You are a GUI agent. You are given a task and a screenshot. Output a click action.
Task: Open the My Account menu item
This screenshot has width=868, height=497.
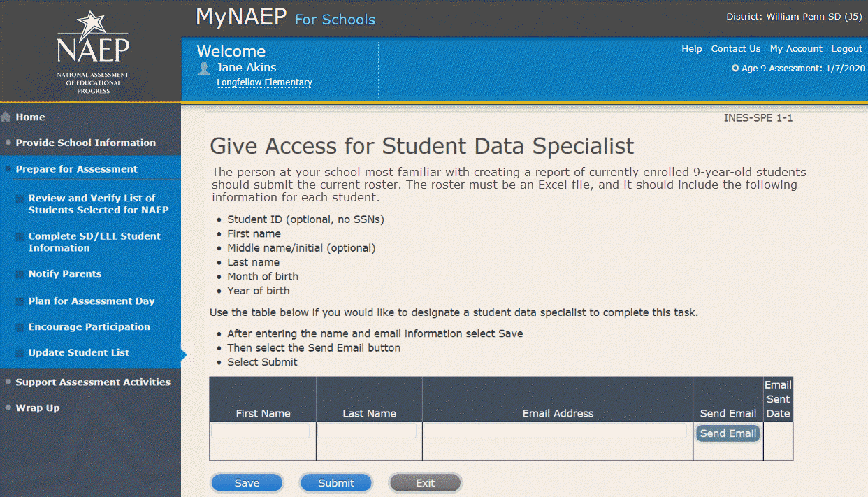tap(795, 49)
